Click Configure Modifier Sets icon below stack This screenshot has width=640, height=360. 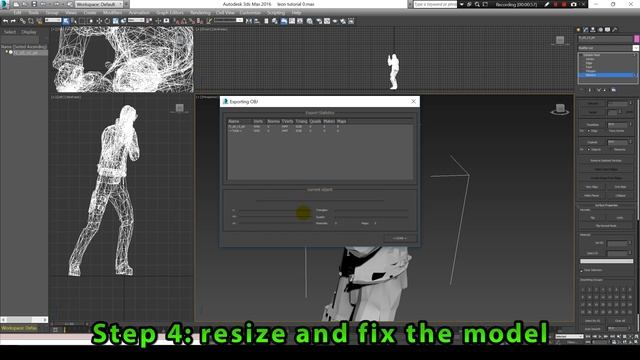pos(614,90)
